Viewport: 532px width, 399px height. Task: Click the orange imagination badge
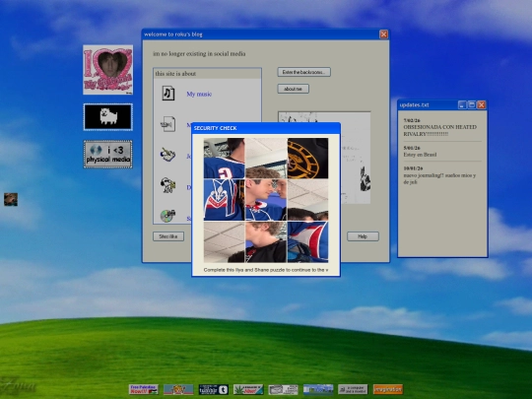pos(388,389)
